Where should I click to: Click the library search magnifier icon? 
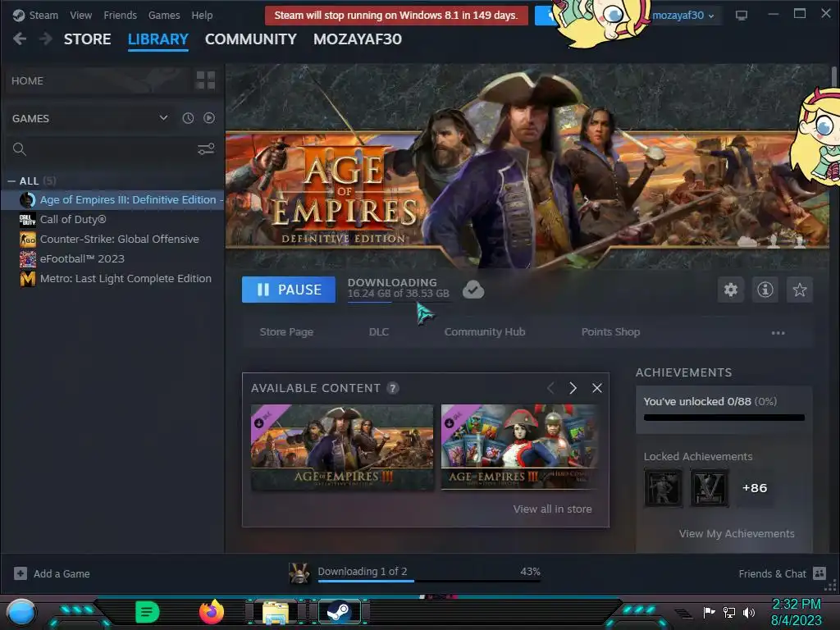tap(20, 149)
